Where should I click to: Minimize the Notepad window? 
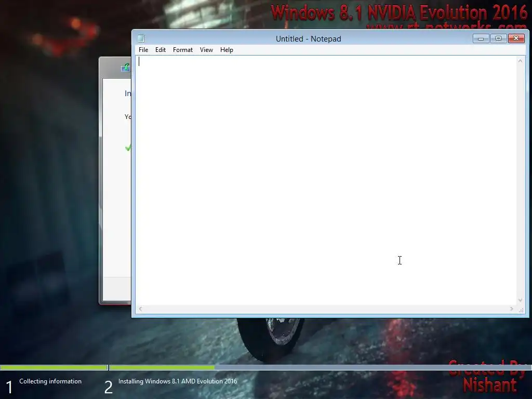point(481,38)
